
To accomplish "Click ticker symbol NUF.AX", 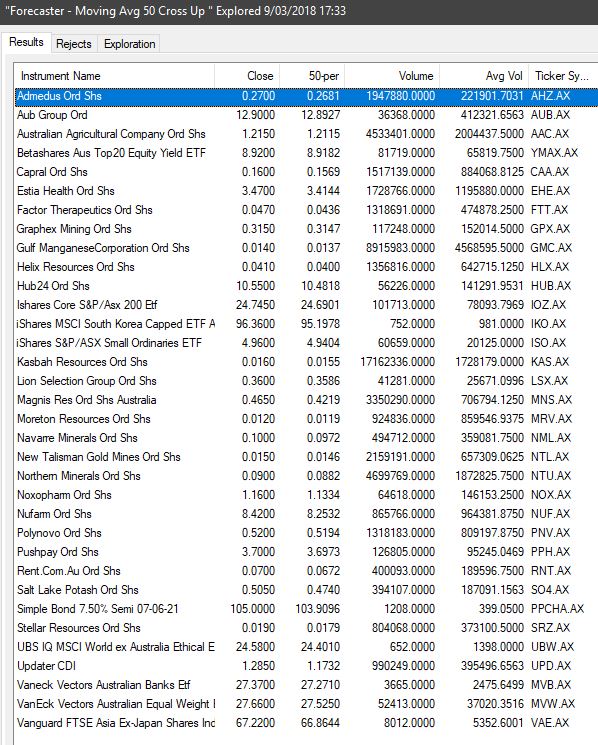I will click(x=550, y=514).
